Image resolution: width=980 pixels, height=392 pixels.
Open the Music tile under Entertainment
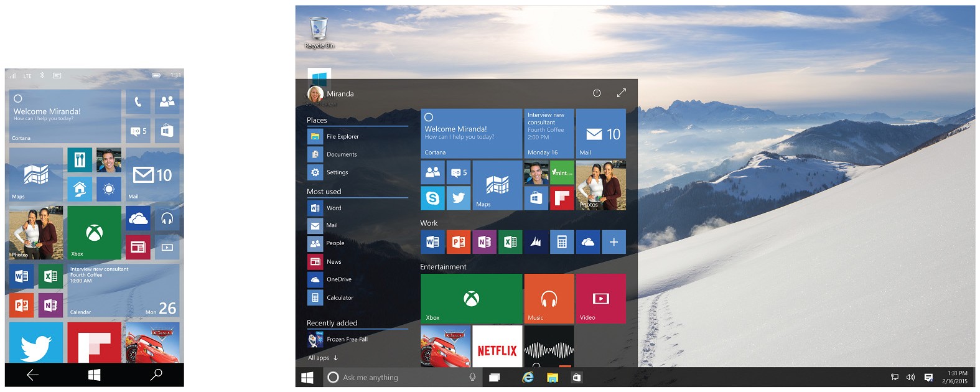pos(549,299)
